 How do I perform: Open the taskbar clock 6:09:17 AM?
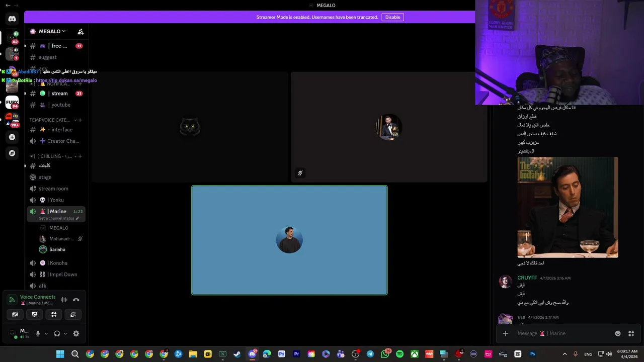[x=627, y=354]
